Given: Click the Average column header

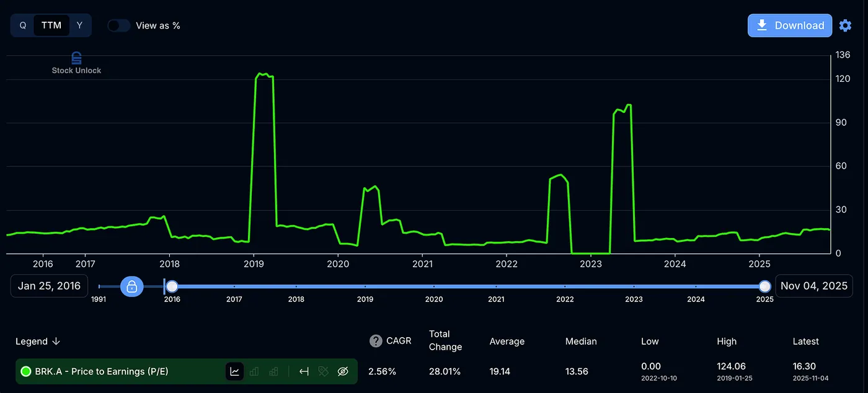Looking at the screenshot, I should tap(507, 342).
